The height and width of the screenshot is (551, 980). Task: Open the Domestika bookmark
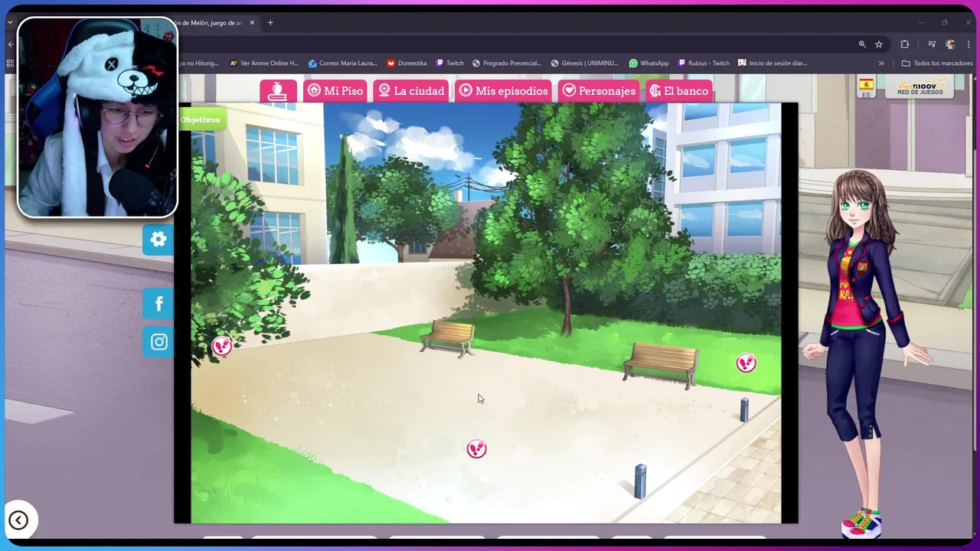click(x=407, y=64)
